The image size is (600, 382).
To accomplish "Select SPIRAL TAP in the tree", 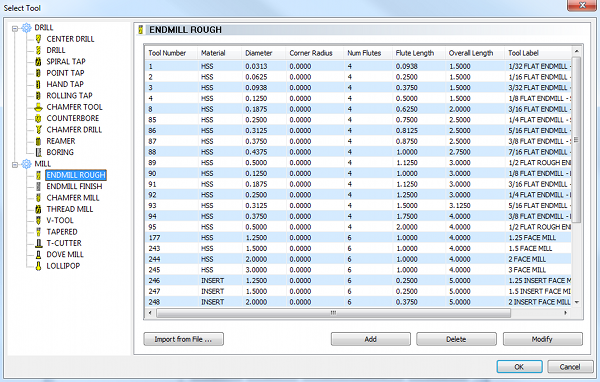I will pyautogui.click(x=66, y=62).
